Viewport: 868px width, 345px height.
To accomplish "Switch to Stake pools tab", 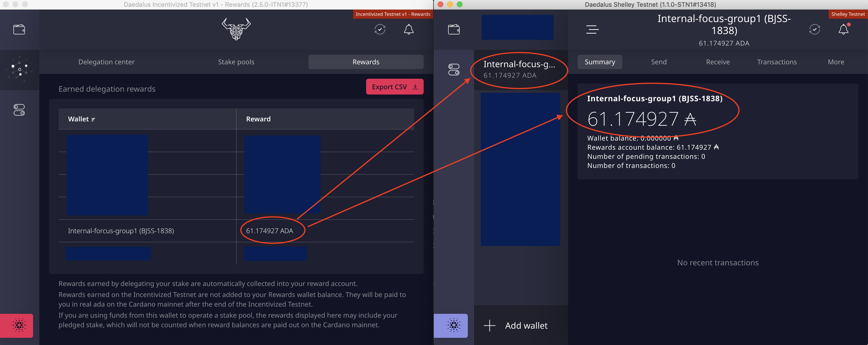I will 236,62.
